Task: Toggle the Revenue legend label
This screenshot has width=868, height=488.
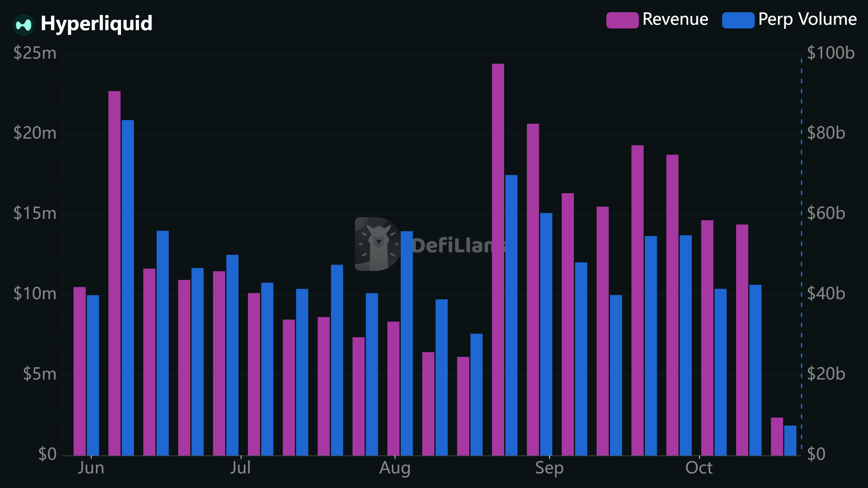Action: [x=675, y=19]
